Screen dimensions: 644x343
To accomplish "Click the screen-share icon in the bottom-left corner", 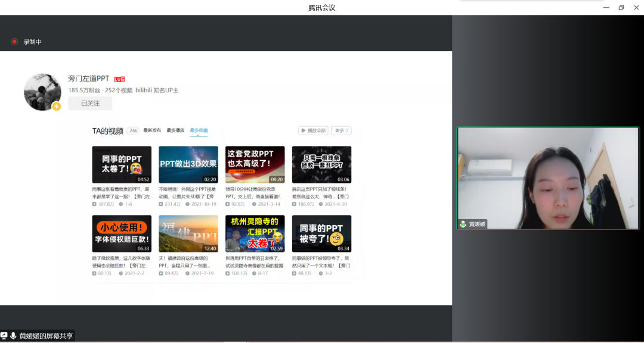I will [4, 336].
